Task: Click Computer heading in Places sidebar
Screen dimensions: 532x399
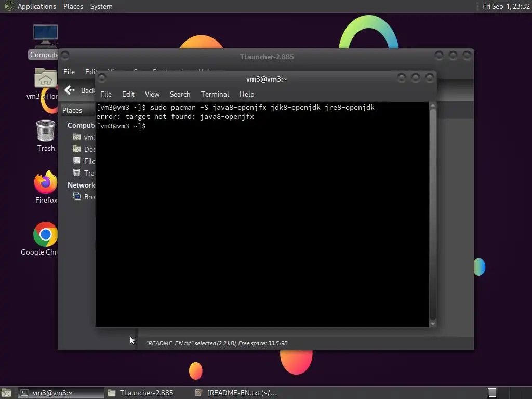Action: tap(81, 126)
